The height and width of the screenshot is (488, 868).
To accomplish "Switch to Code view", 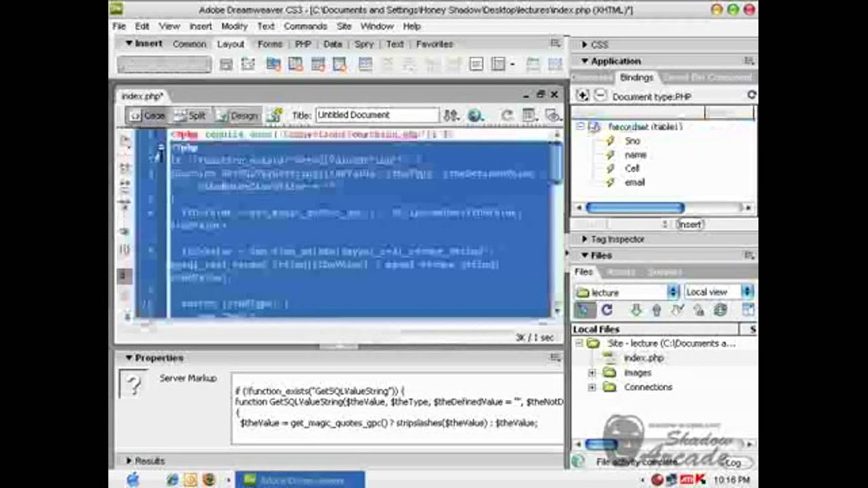I will click(x=147, y=116).
